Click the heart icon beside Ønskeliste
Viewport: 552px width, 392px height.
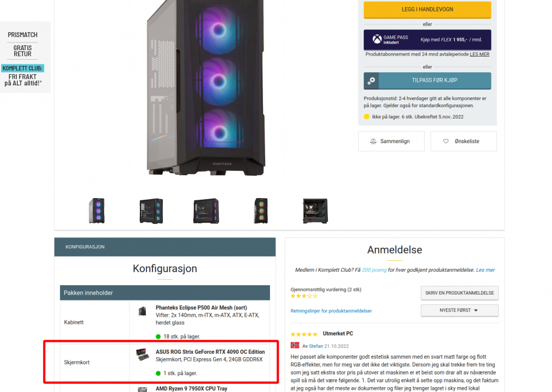click(x=446, y=141)
